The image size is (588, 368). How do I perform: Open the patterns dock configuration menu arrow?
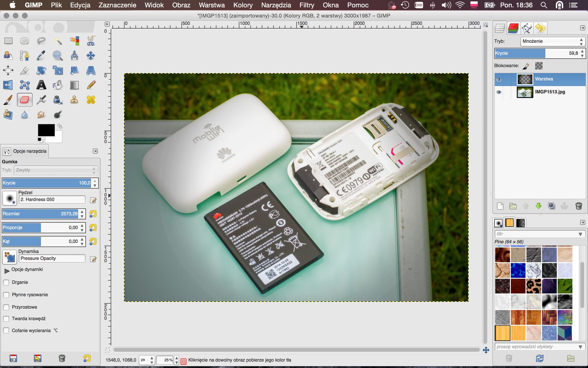coord(583,223)
